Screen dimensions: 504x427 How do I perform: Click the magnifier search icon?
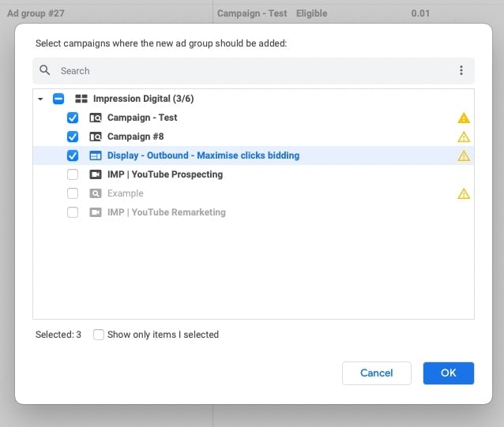[x=45, y=70]
